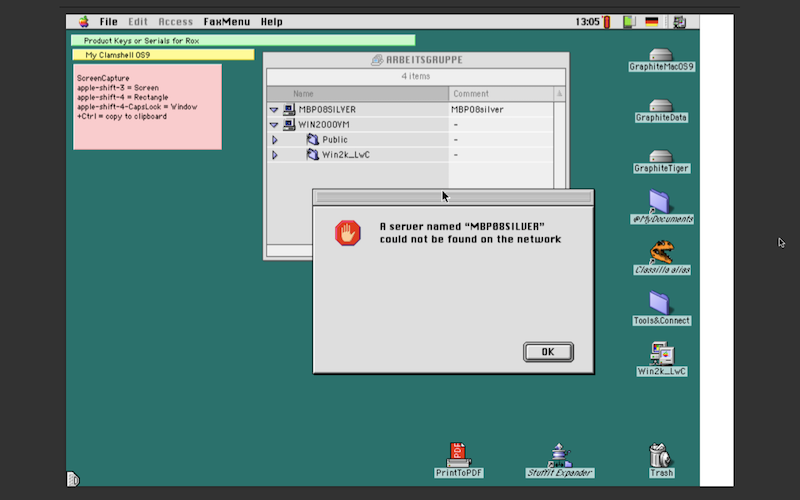Screen dimensions: 800x500
Task: Open the File menu
Action: point(109,21)
